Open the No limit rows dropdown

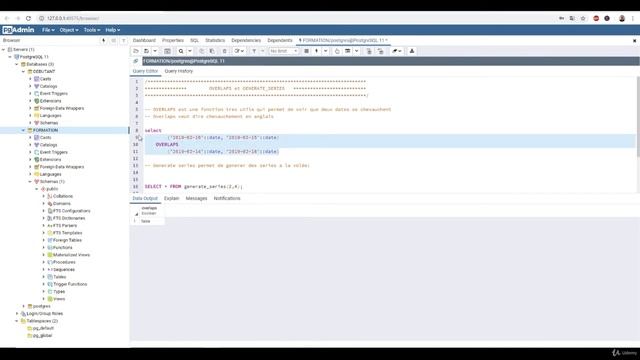click(284, 51)
